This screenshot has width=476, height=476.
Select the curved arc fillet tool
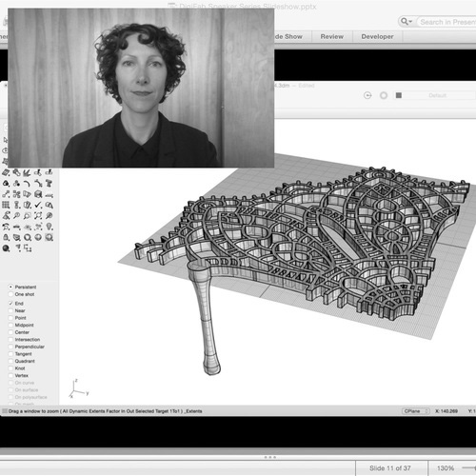pos(27,184)
